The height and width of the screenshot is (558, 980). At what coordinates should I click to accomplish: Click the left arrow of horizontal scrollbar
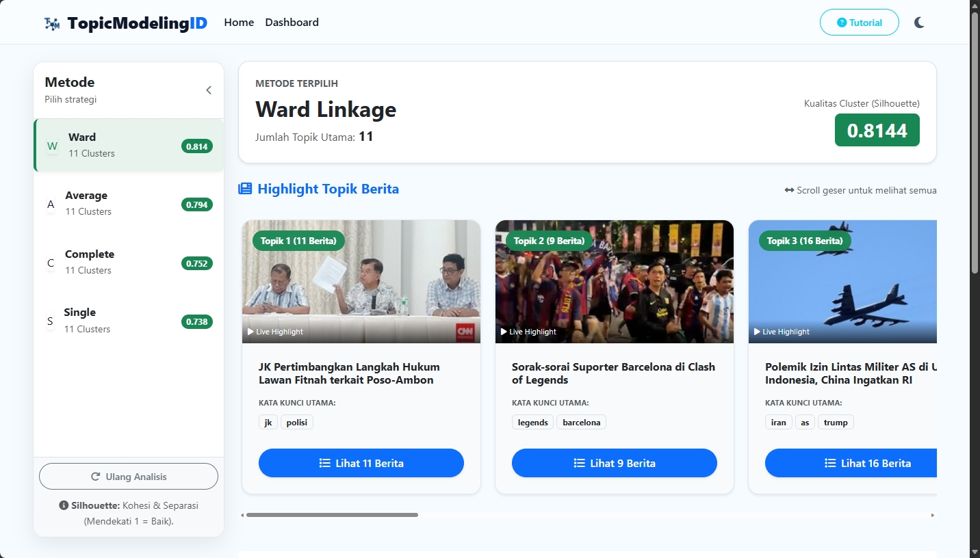[x=242, y=515]
